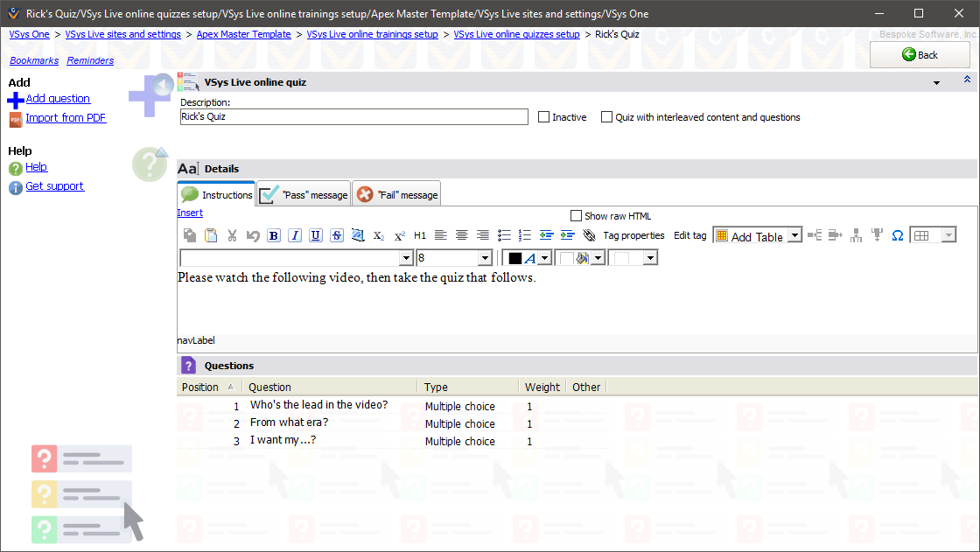Apply superscript formatting
Viewport: 980px width, 552px height.
point(399,235)
